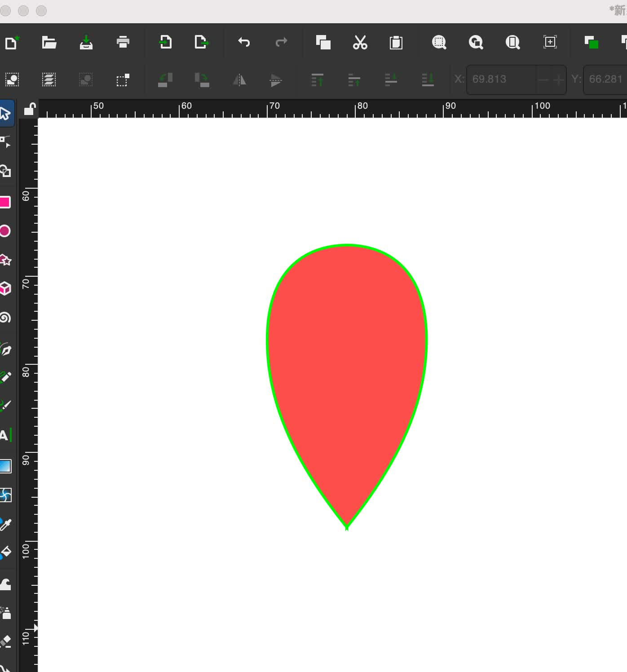This screenshot has width=627, height=672.
Task: Increase X value with plus button
Action: pyautogui.click(x=558, y=80)
